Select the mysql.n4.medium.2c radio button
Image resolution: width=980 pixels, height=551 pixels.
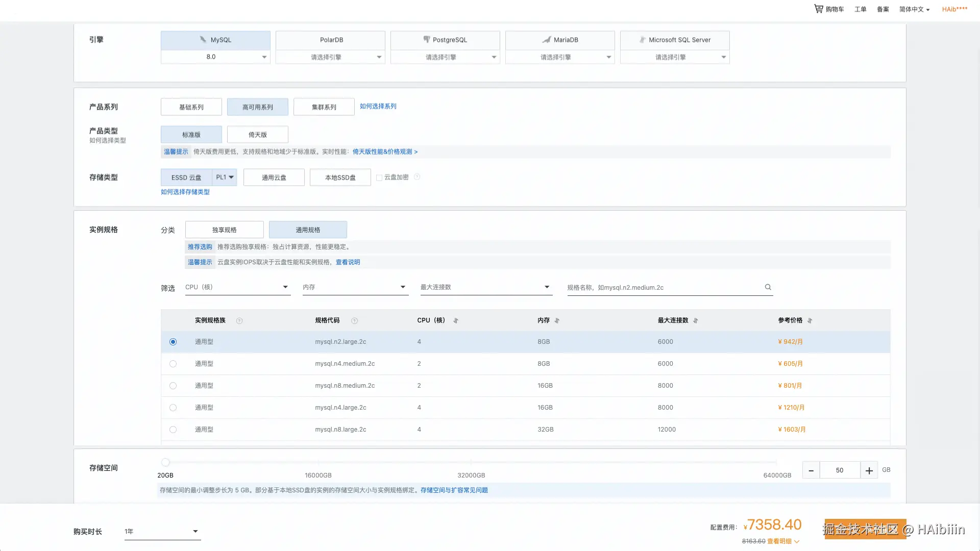[x=173, y=364]
